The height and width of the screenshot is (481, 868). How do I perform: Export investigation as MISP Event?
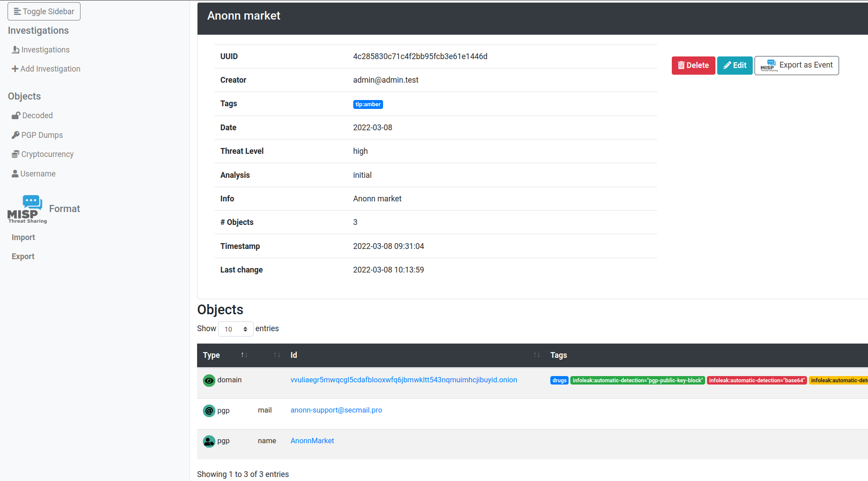(796, 65)
